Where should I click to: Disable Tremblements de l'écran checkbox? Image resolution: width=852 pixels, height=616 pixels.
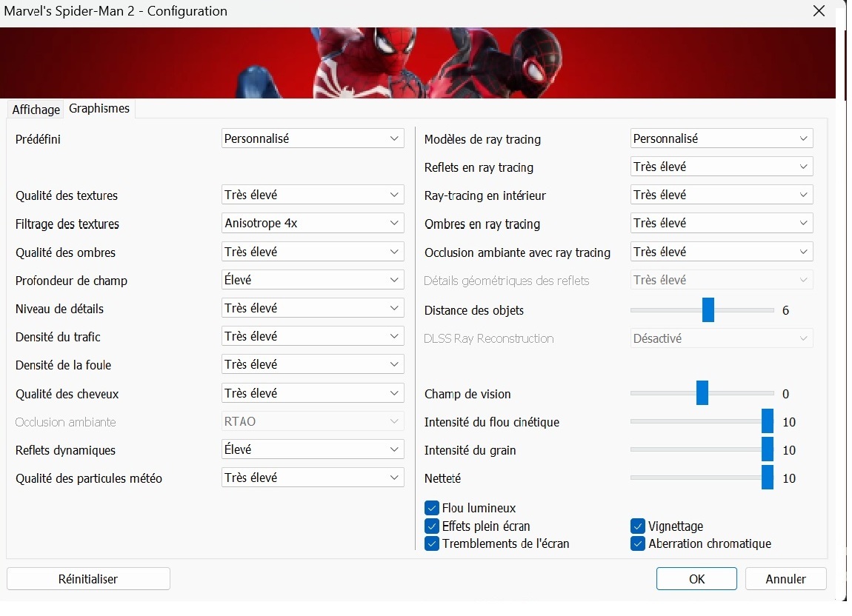pyautogui.click(x=431, y=543)
